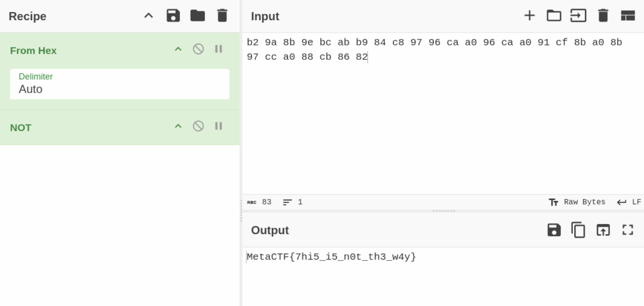Open the Delimiter Auto dropdown
The width and height of the screenshot is (644, 306).
tap(119, 84)
